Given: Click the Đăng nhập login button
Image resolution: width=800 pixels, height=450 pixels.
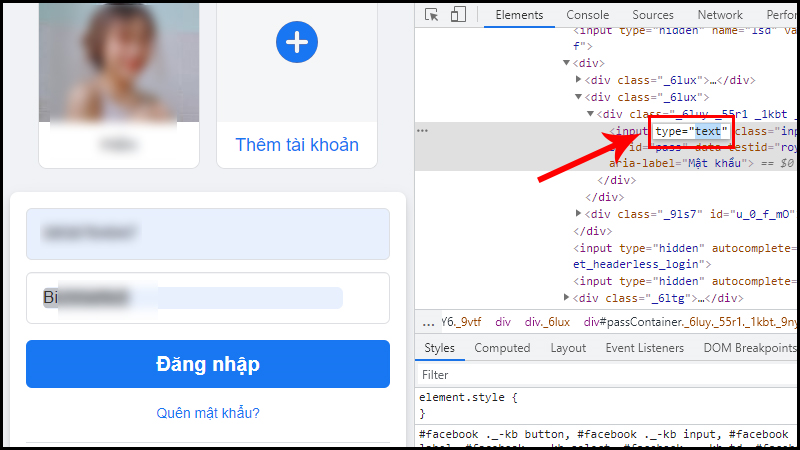Looking at the screenshot, I should 208,364.
